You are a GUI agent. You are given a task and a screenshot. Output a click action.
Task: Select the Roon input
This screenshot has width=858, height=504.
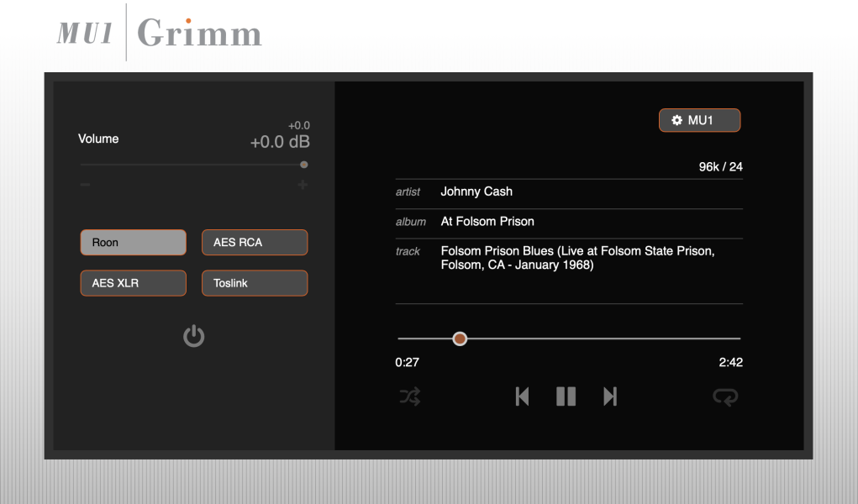(134, 243)
